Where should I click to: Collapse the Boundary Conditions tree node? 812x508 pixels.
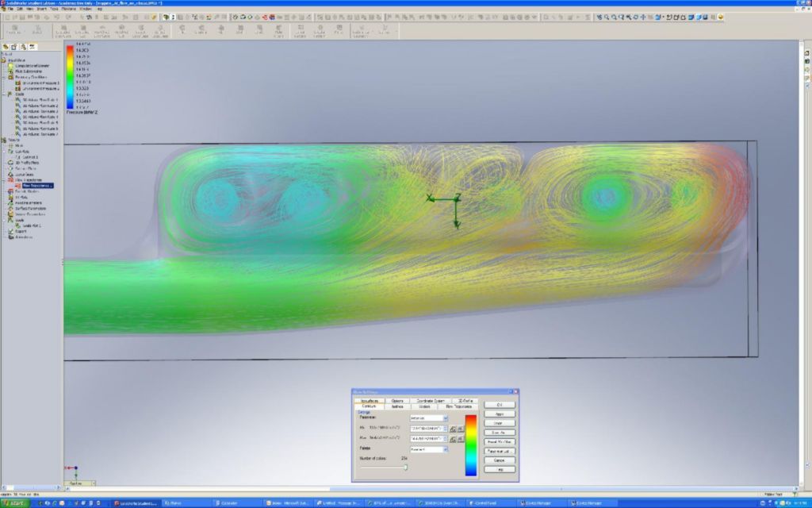pyautogui.click(x=5, y=77)
